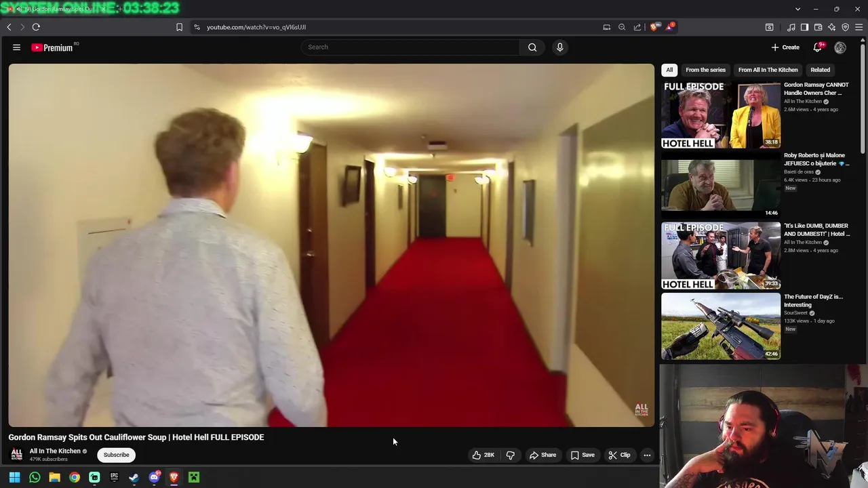The image size is (868, 488).
Task: Open Brave Rewards triangle icon
Action: [669, 26]
